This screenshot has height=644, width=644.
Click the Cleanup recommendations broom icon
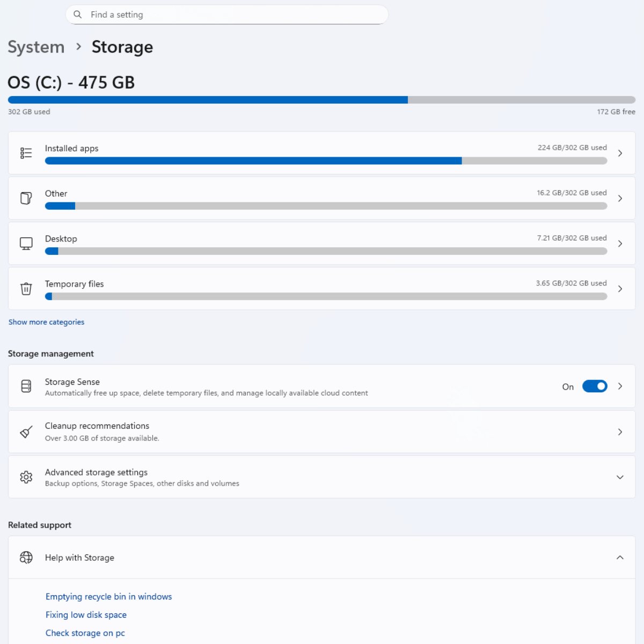point(26,431)
